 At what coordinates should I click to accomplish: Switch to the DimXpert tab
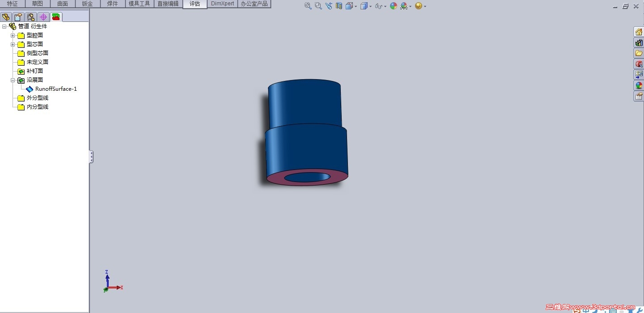click(223, 4)
